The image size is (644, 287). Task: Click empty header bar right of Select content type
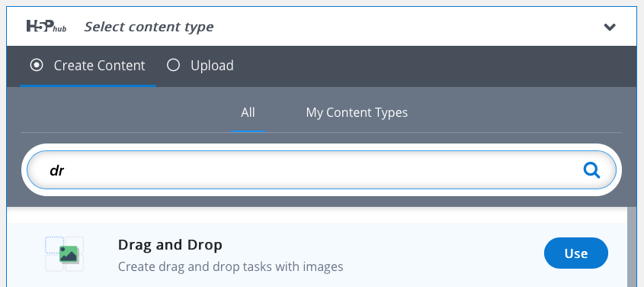pos(407,27)
